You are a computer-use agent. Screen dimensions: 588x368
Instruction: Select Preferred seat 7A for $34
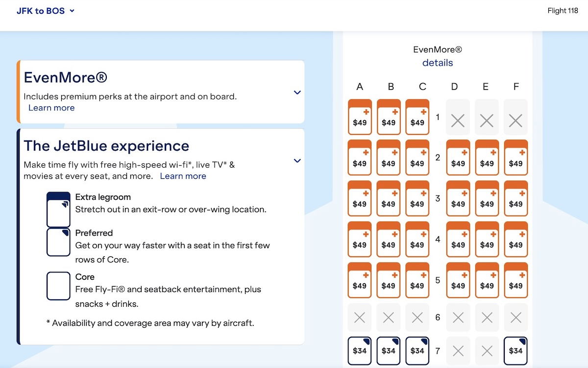tap(360, 350)
